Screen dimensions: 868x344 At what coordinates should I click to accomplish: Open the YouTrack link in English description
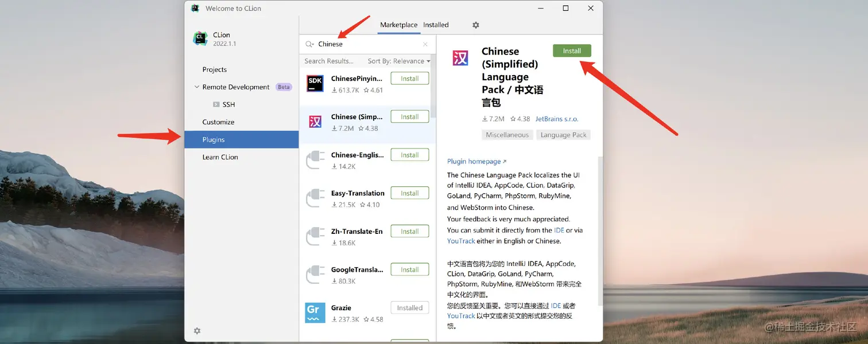(x=461, y=241)
